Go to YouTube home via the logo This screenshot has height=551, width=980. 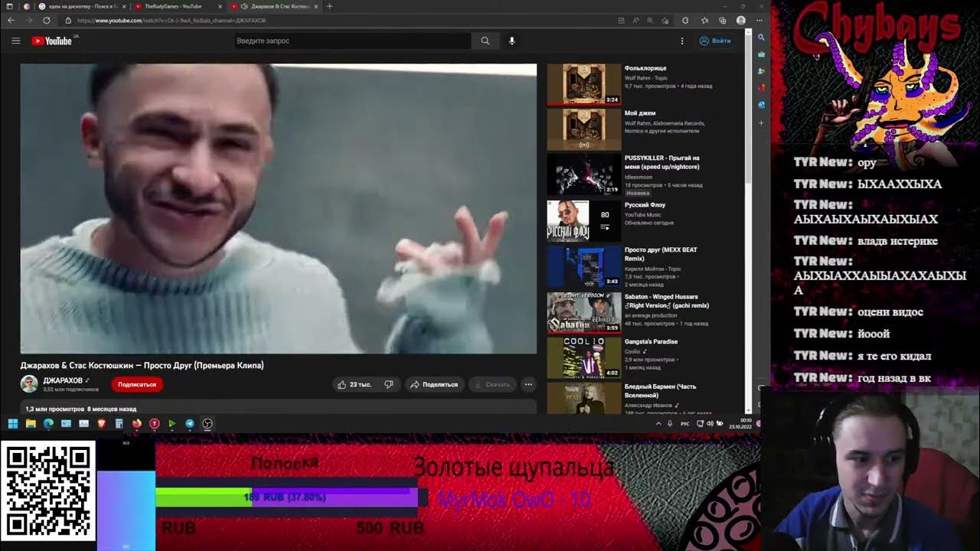51,41
